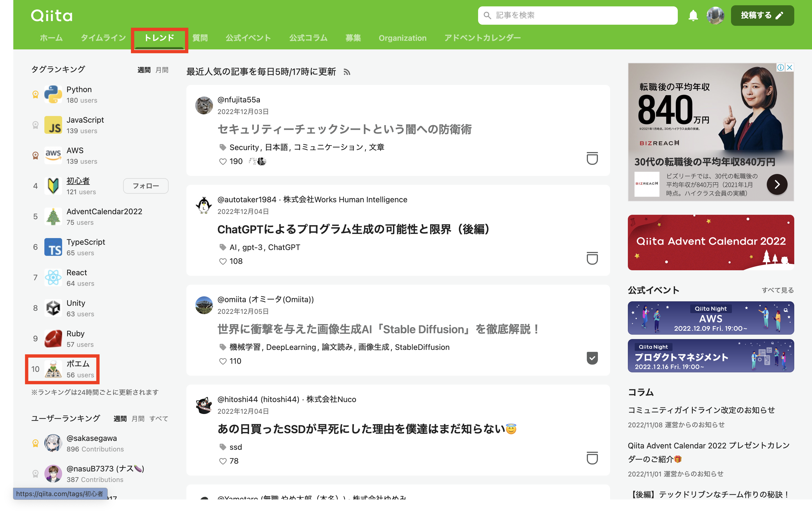Switch tag ranking to 月間
Image resolution: width=812 pixels, height=515 pixels.
(x=162, y=70)
